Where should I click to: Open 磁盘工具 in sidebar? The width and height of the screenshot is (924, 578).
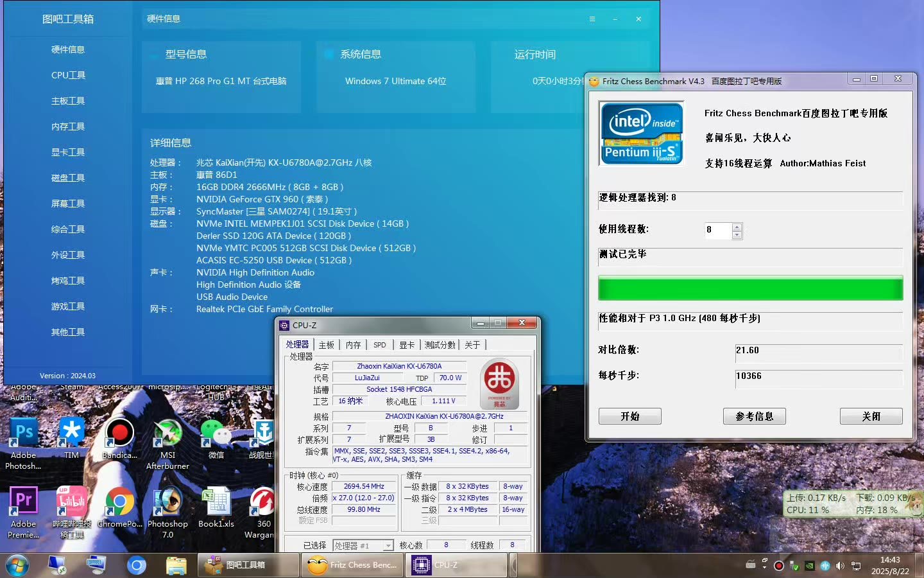[x=68, y=178]
